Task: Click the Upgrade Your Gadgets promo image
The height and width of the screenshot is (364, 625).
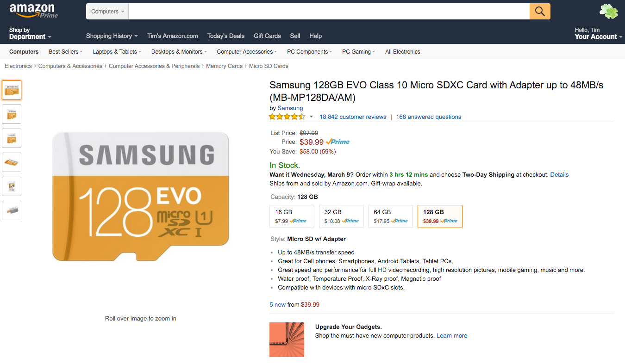Action: click(287, 339)
